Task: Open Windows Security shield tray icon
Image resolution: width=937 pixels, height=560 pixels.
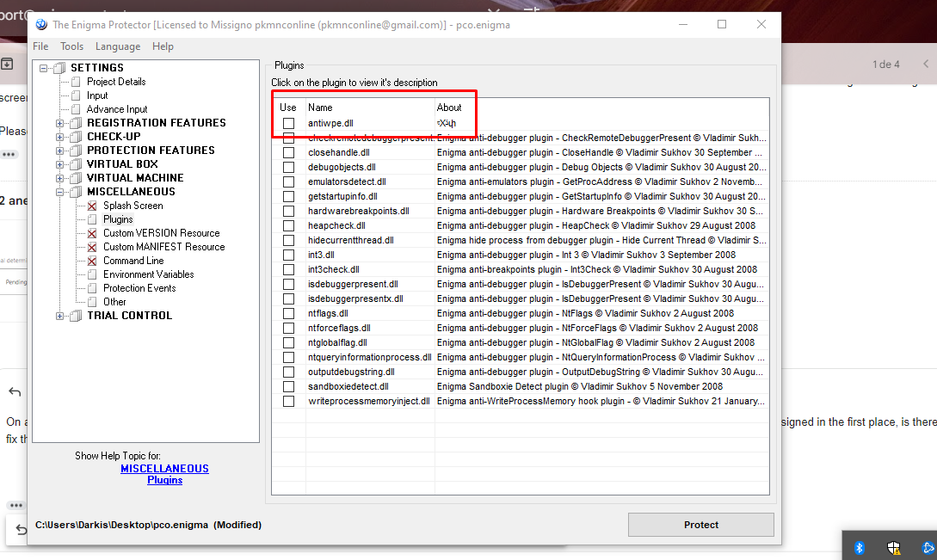Action: tap(893, 547)
